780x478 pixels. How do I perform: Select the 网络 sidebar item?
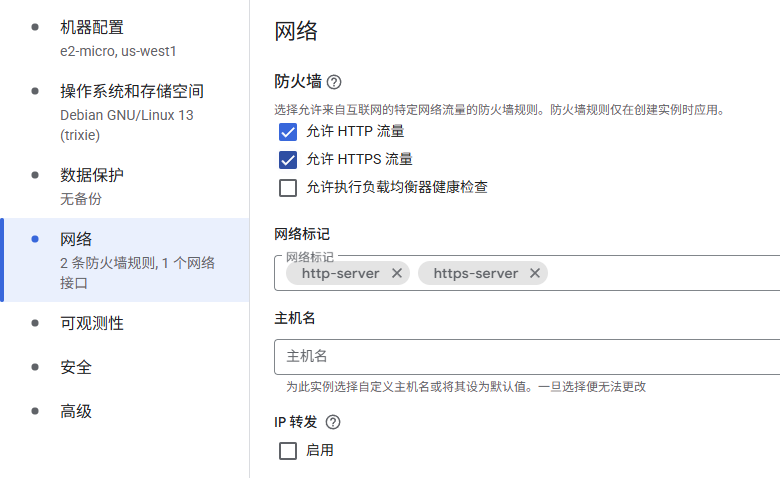pos(76,239)
